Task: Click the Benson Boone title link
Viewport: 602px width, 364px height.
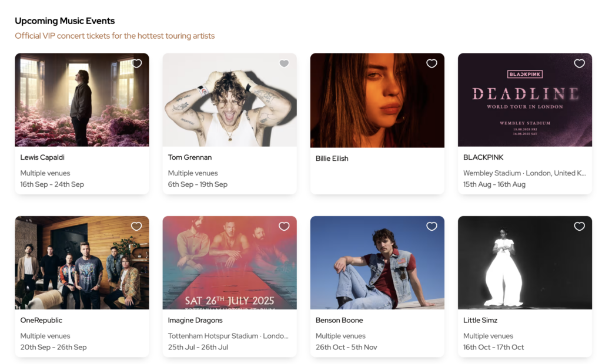Action: point(339,320)
